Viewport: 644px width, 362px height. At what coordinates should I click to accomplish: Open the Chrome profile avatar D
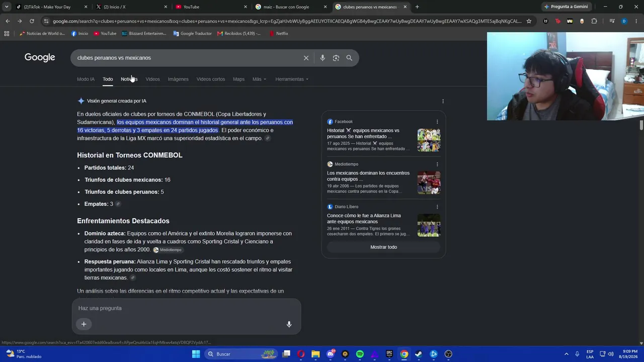point(624,21)
